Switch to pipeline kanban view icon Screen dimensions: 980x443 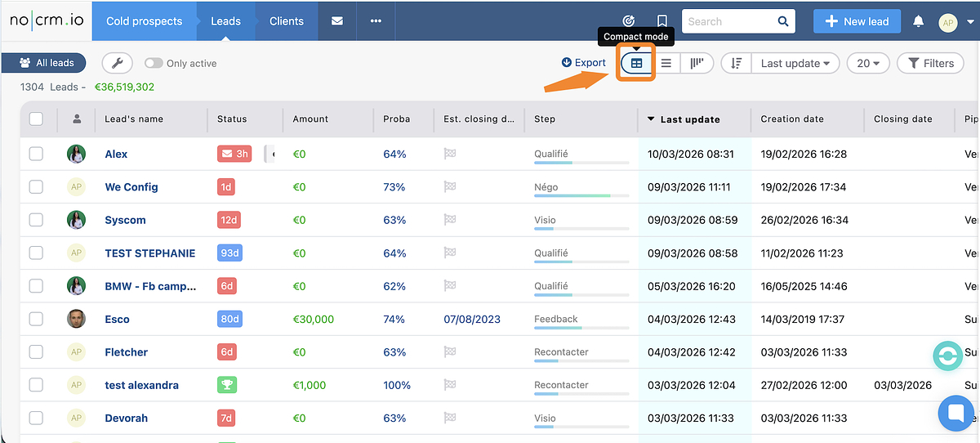tap(697, 63)
